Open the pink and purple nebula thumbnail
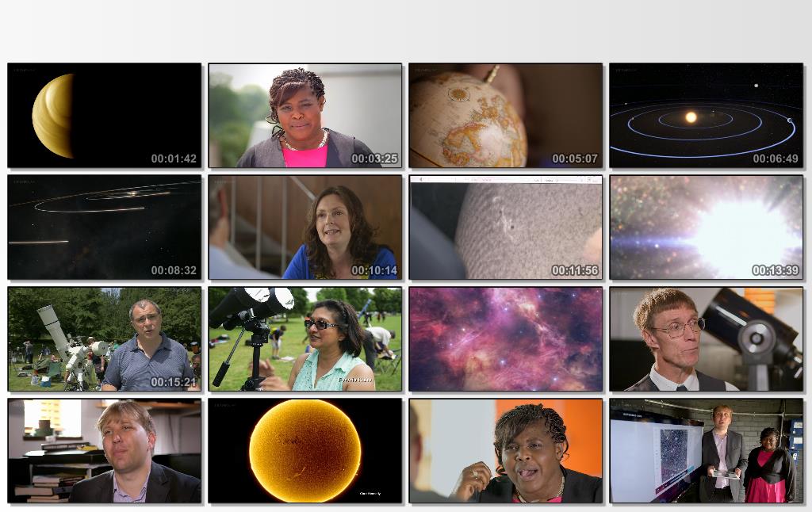 coord(505,339)
